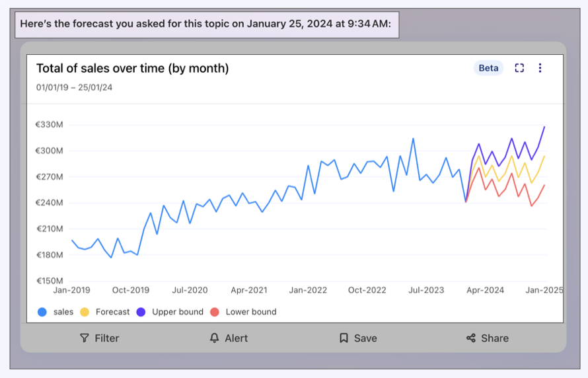Click the Lower bound legend label
This screenshot has width=588, height=378.
tap(251, 312)
